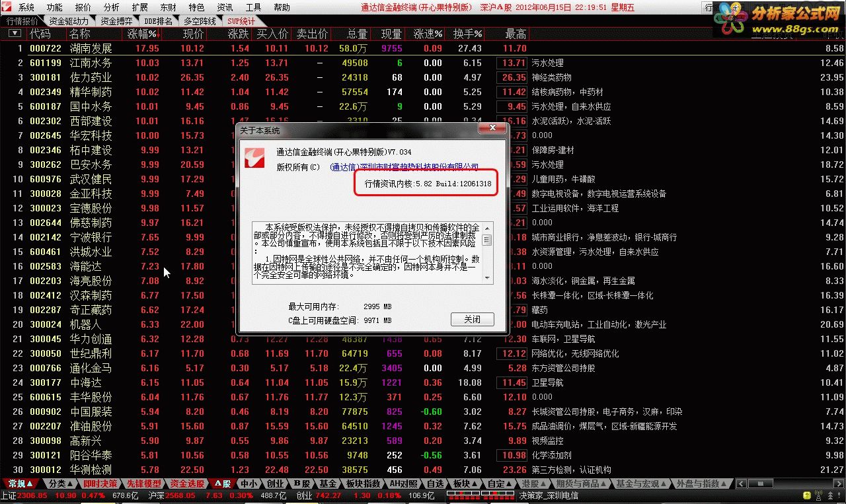Viewport: 846px width, 504px height.
Task: Click scroll-up arrow in license text box
Action: pos(487,227)
